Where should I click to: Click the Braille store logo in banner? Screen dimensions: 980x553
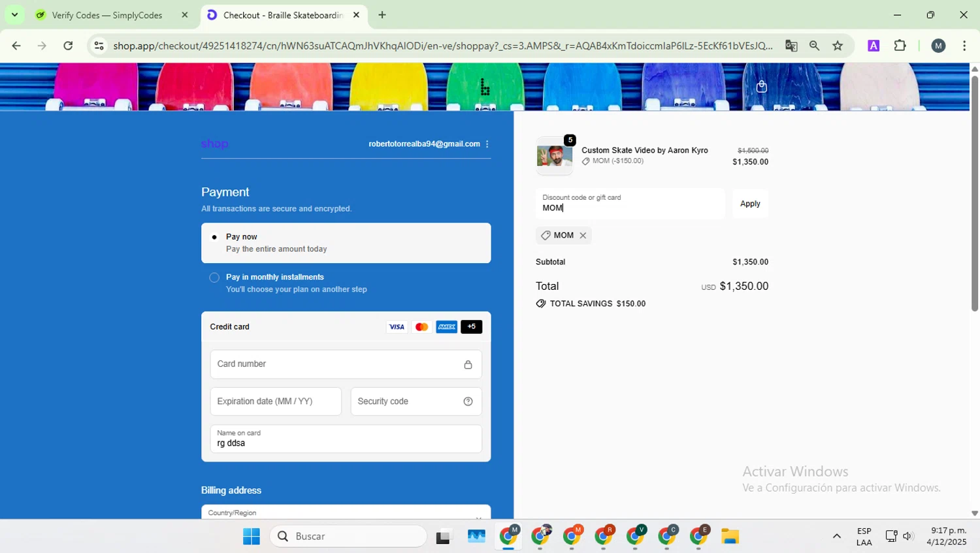tap(485, 87)
